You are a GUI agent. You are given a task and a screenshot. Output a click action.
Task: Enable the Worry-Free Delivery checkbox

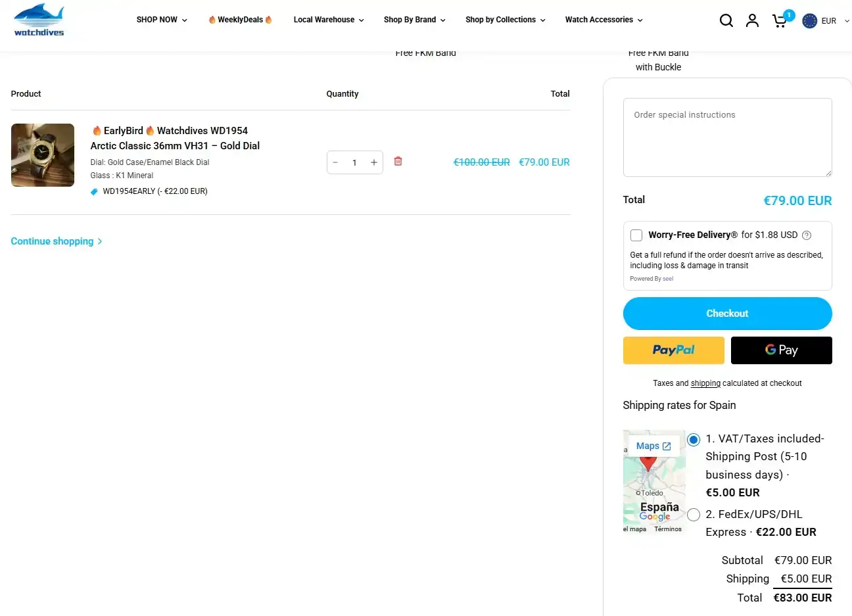[x=636, y=235]
